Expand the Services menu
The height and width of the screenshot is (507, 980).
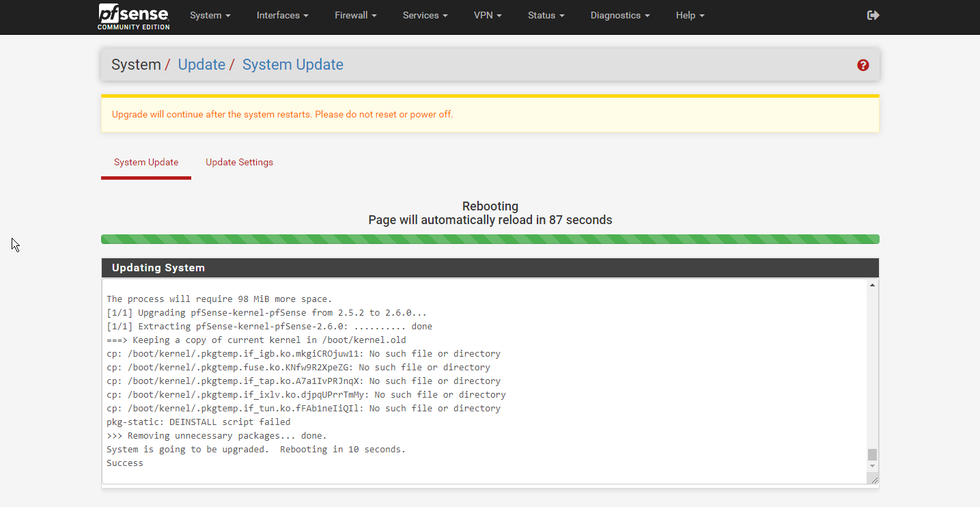(425, 15)
